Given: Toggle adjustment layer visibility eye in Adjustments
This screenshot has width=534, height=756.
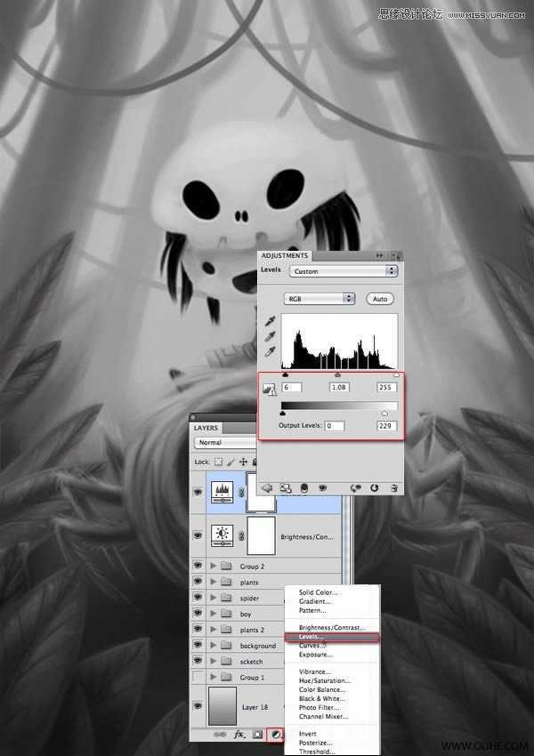Looking at the screenshot, I should (x=323, y=488).
